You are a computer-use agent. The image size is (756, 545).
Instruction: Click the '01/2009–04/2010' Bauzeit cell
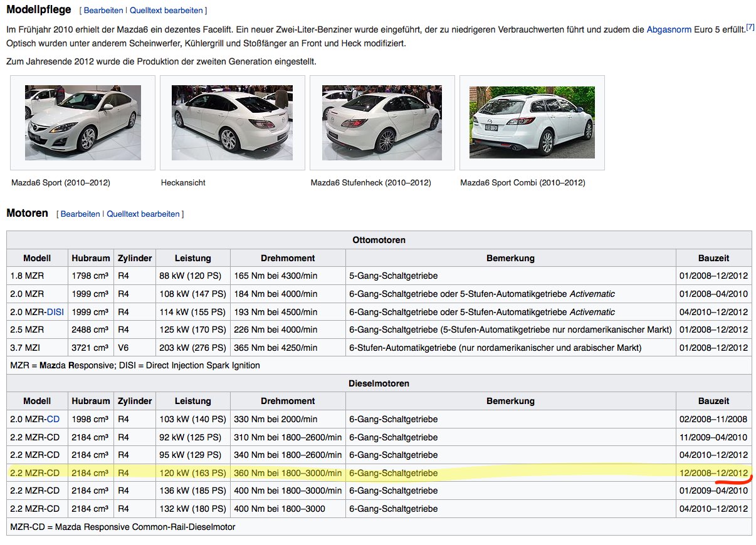click(x=714, y=490)
